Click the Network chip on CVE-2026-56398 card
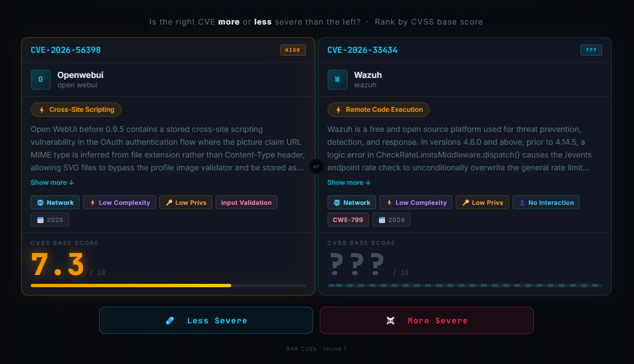The image size is (634, 364). point(55,203)
